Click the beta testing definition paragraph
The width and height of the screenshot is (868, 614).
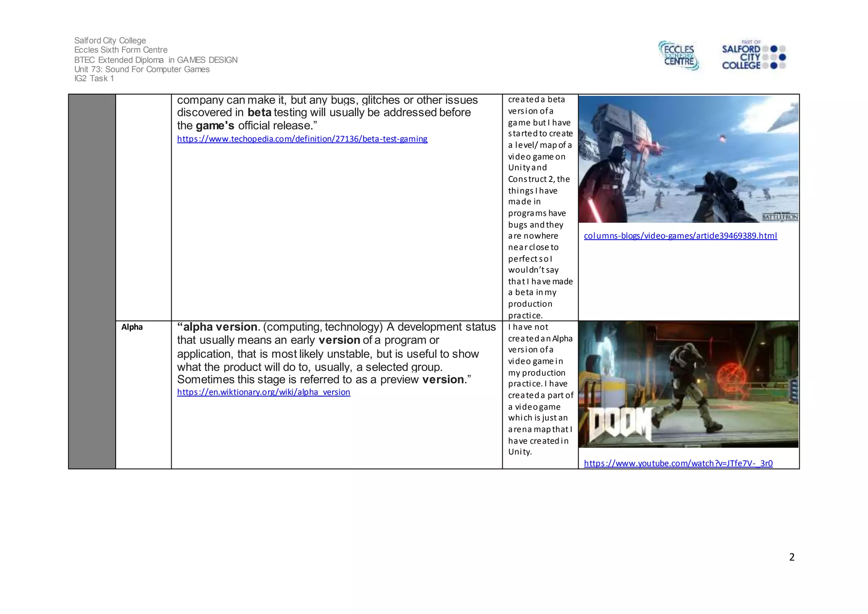point(326,113)
